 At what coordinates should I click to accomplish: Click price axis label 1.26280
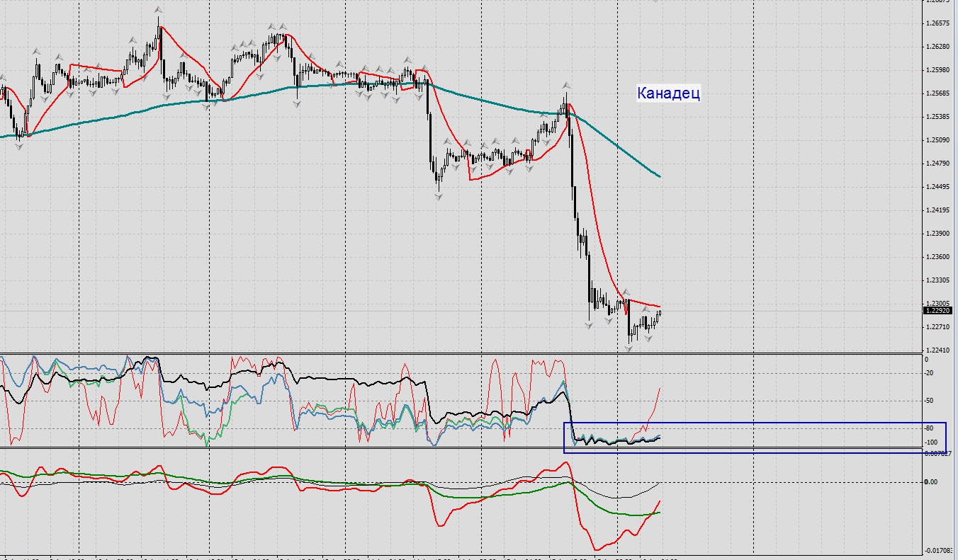[938, 47]
